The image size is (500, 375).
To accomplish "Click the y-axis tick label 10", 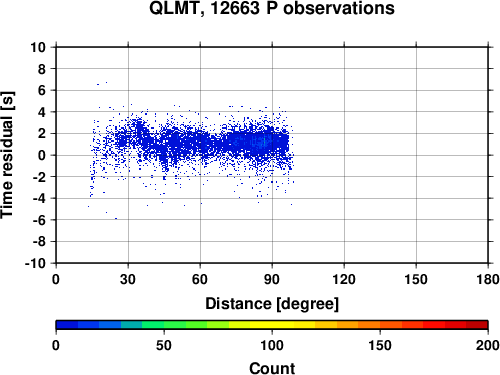I will click(38, 47).
